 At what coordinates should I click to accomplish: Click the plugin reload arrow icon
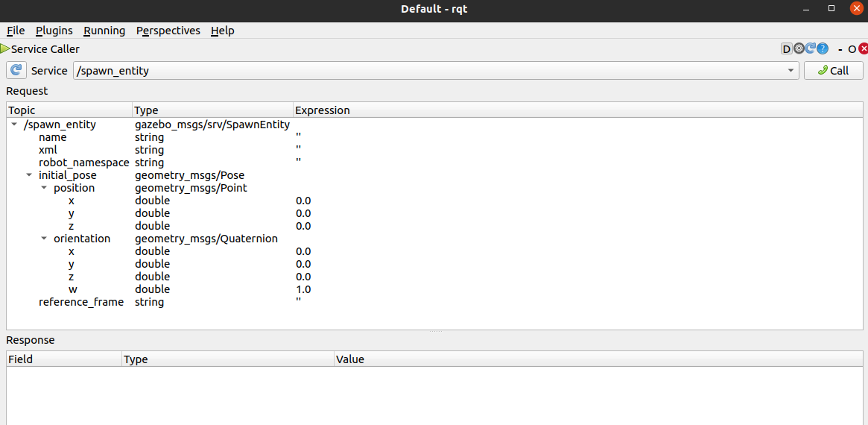811,49
